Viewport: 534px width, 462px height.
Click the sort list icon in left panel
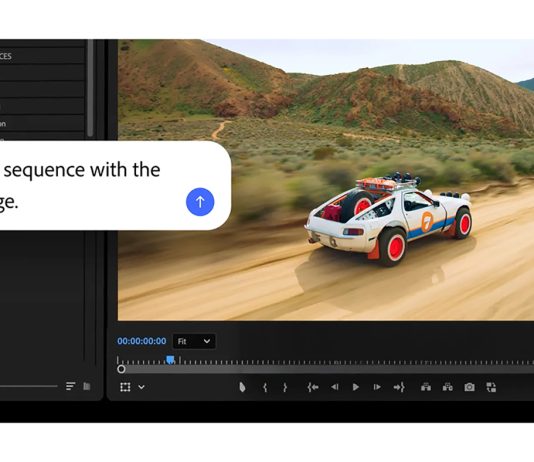[x=70, y=386]
